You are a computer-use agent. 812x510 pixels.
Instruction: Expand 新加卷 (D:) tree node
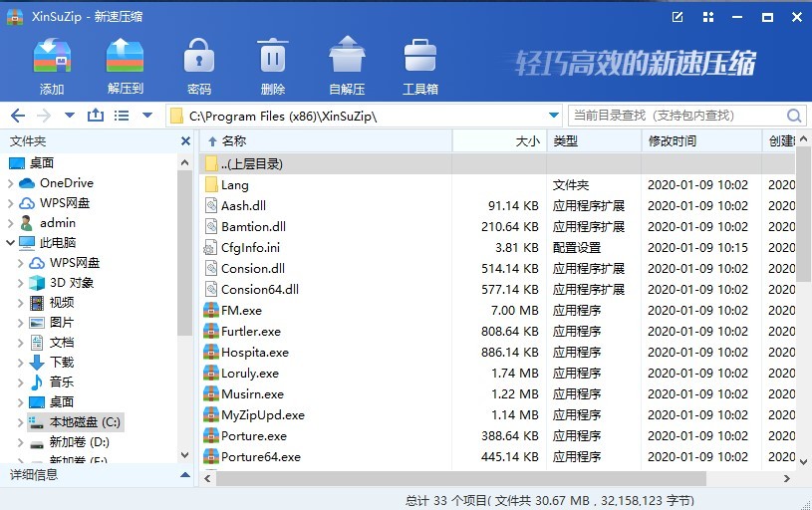[20, 442]
